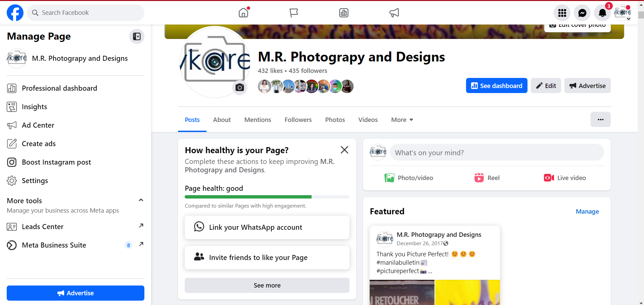
Task: Click the #pictureperfect hashtag
Action: (398, 271)
